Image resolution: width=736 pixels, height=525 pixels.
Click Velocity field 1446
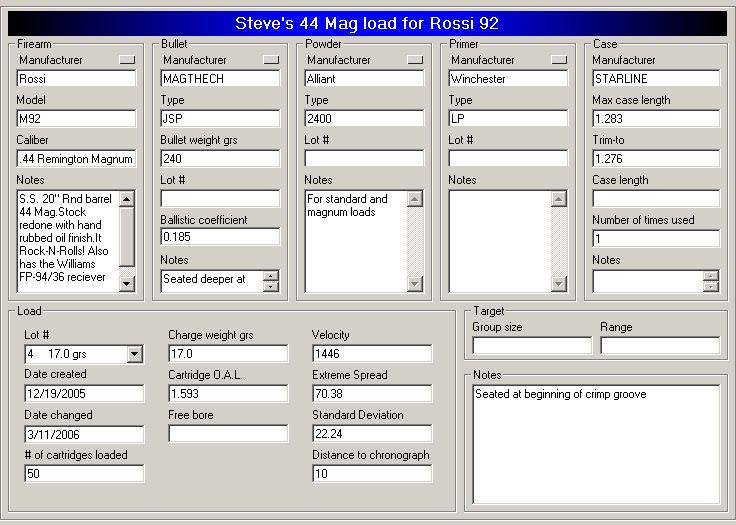click(372, 354)
